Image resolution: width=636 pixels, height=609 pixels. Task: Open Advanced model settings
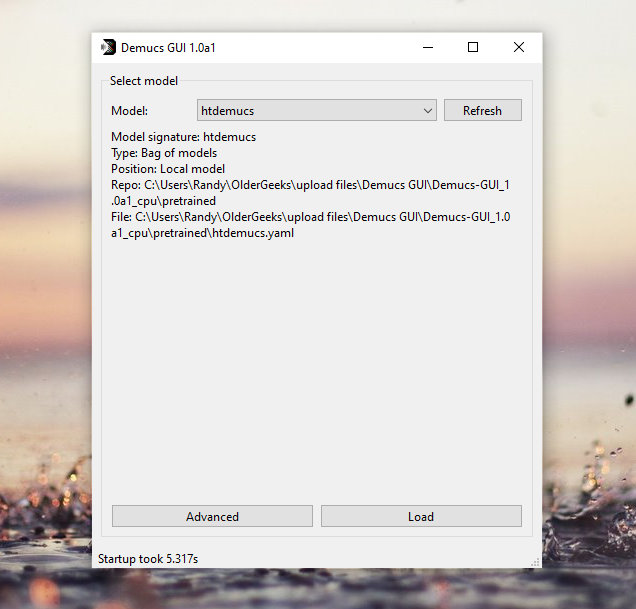pyautogui.click(x=212, y=516)
